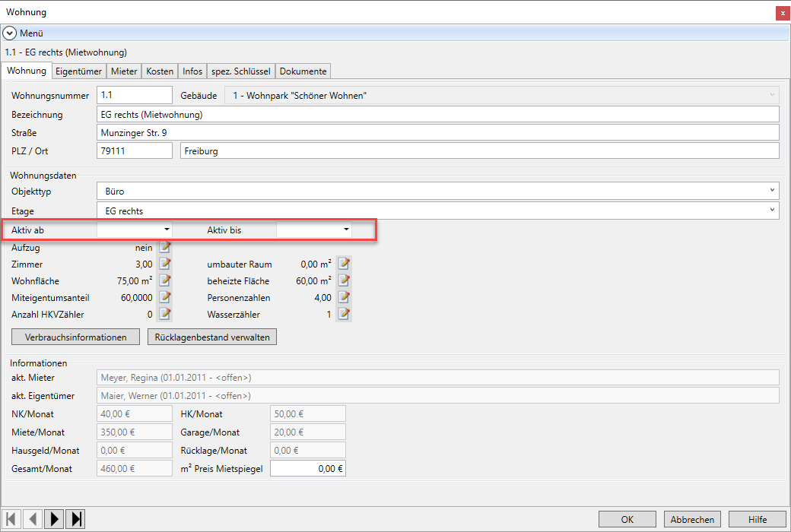Jump to the first record
Screen dimensions: 791x532
[11, 519]
